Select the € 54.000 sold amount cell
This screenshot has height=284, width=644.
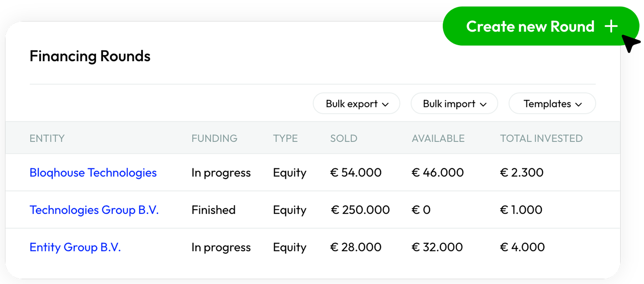356,173
